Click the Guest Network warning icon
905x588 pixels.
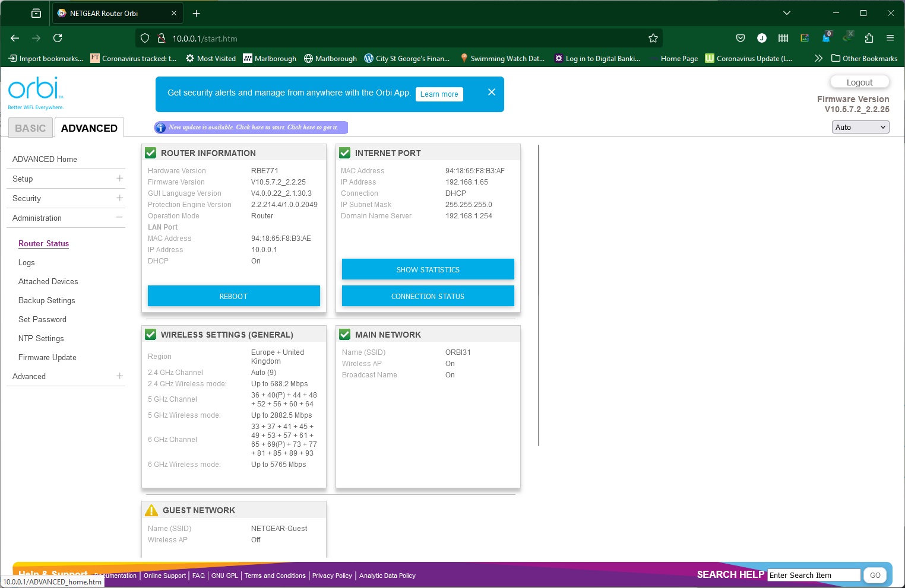151,510
